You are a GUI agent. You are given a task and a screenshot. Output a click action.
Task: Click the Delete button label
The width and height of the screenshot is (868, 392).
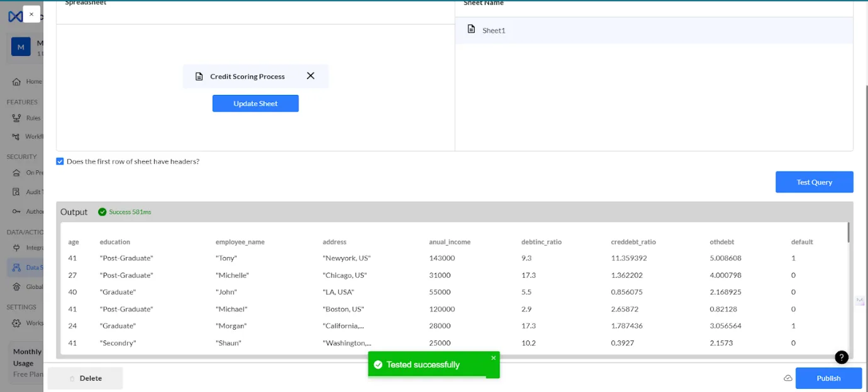91,378
